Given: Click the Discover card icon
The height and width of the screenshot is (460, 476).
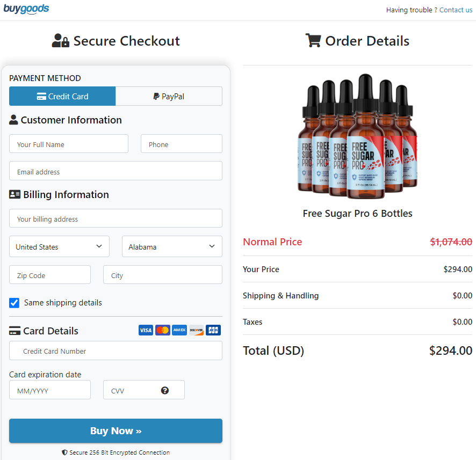Looking at the screenshot, I should pyautogui.click(x=196, y=330).
